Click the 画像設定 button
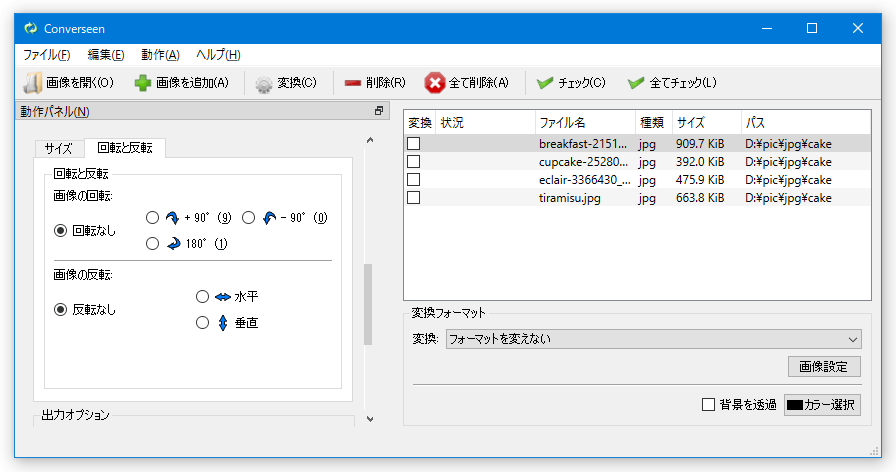The height and width of the screenshot is (472, 896). click(x=824, y=367)
